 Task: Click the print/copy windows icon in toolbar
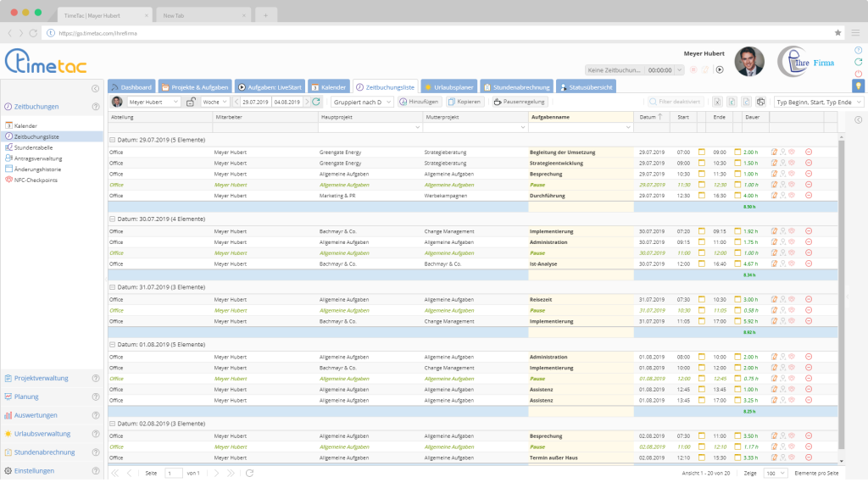click(760, 102)
